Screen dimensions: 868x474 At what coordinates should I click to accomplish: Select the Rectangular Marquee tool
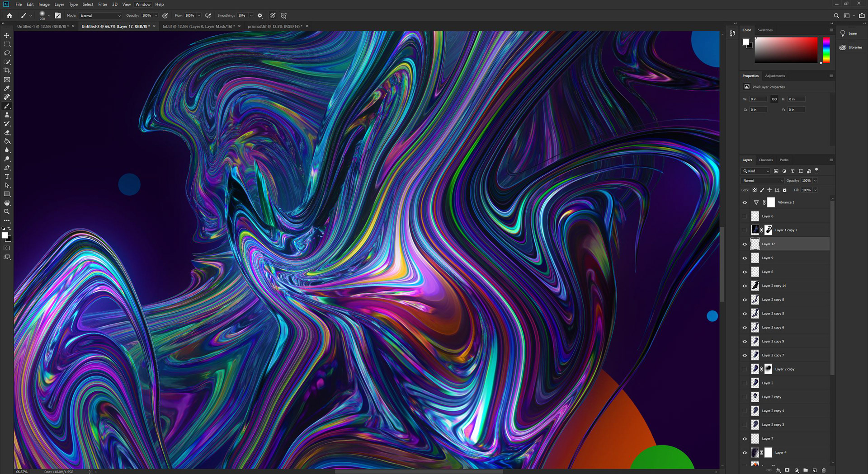7,44
